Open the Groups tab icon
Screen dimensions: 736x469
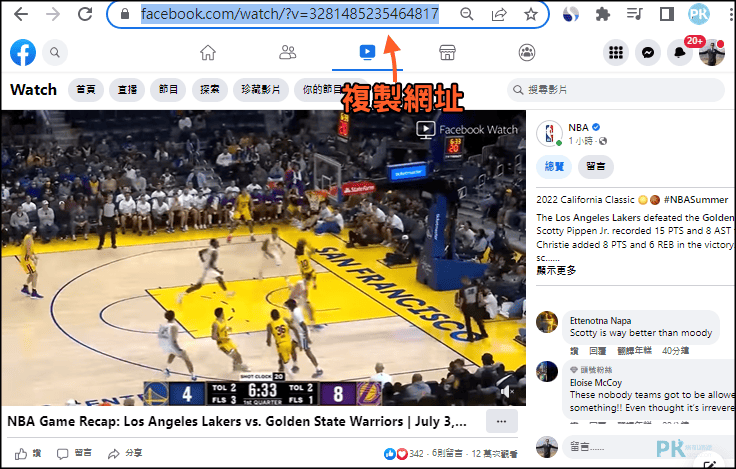point(527,52)
